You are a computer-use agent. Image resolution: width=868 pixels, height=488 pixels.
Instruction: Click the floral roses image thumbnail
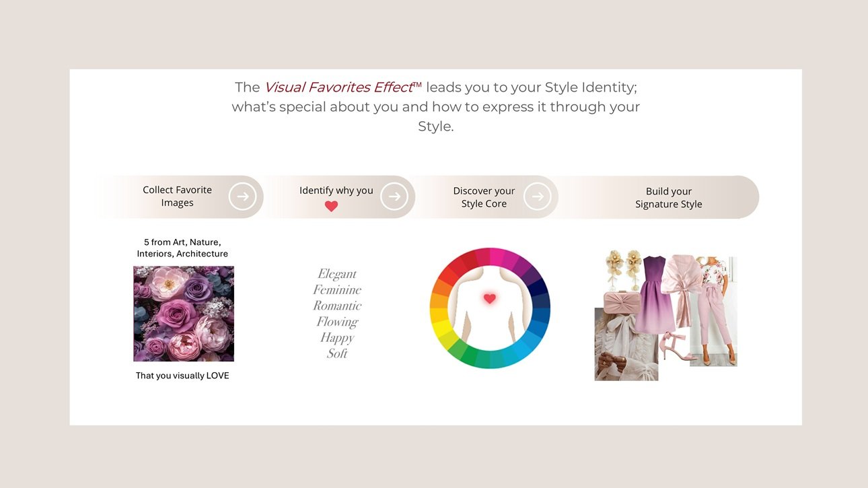click(x=183, y=313)
